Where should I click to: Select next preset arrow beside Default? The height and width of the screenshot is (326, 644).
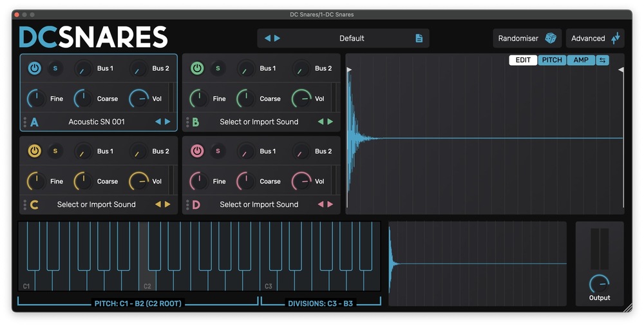coord(277,38)
